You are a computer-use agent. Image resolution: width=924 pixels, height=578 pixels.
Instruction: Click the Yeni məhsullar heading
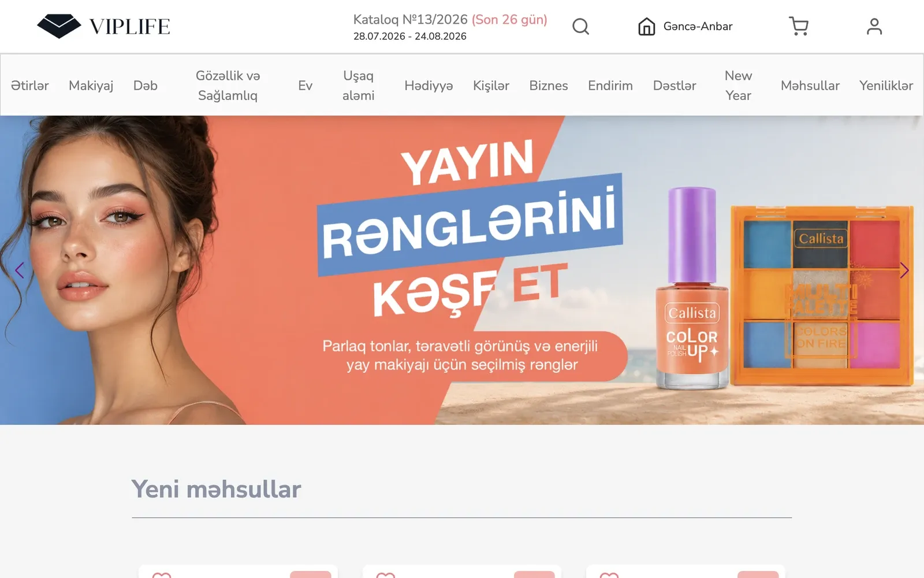216,489
